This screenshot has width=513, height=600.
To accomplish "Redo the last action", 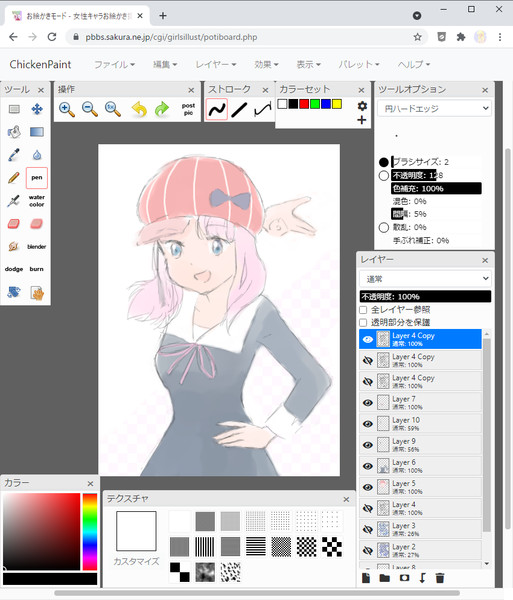I will click(x=162, y=109).
